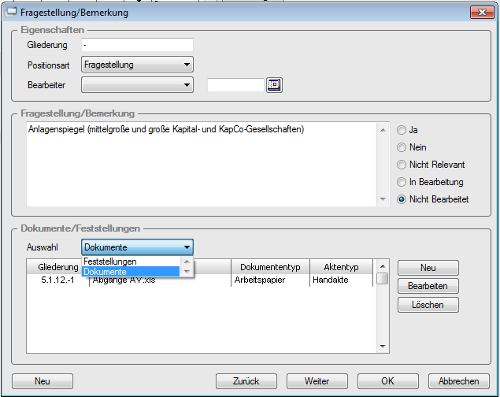Click the Abgänge AY.xls file name

(x=124, y=280)
